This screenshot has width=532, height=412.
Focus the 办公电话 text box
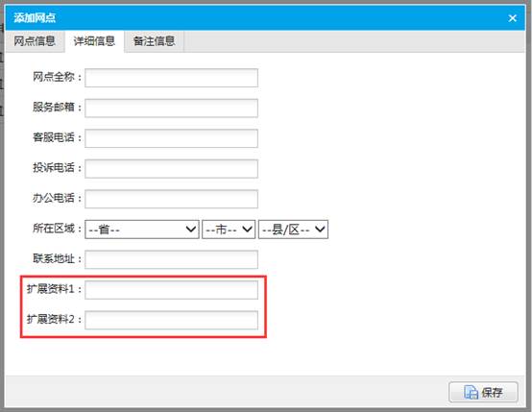(171, 199)
